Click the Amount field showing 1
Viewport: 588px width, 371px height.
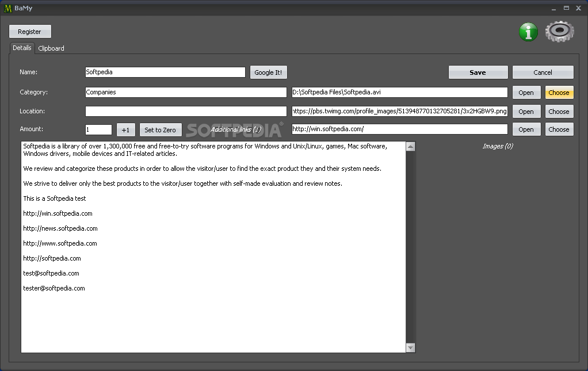click(x=98, y=129)
